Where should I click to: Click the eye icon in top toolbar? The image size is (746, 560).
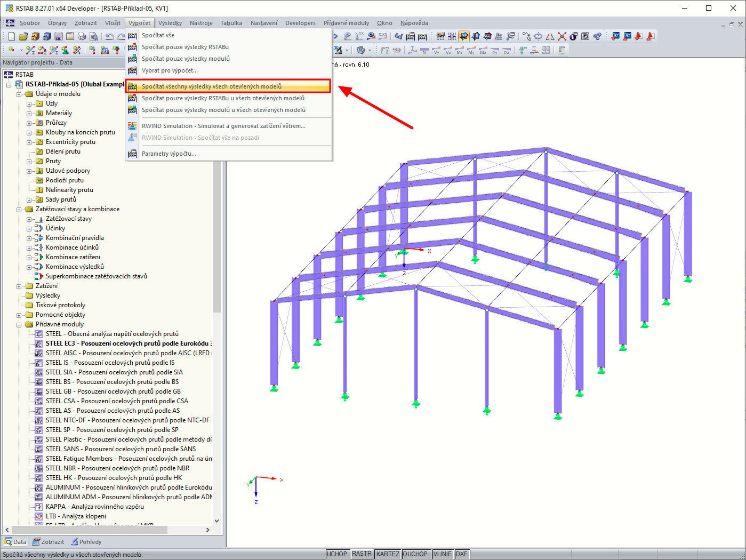371,36
